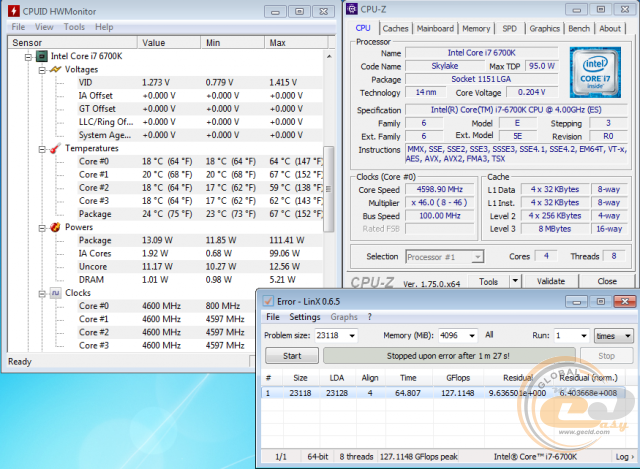Click the Close button in CPU-Z
The image size is (640, 469).
coord(607,281)
